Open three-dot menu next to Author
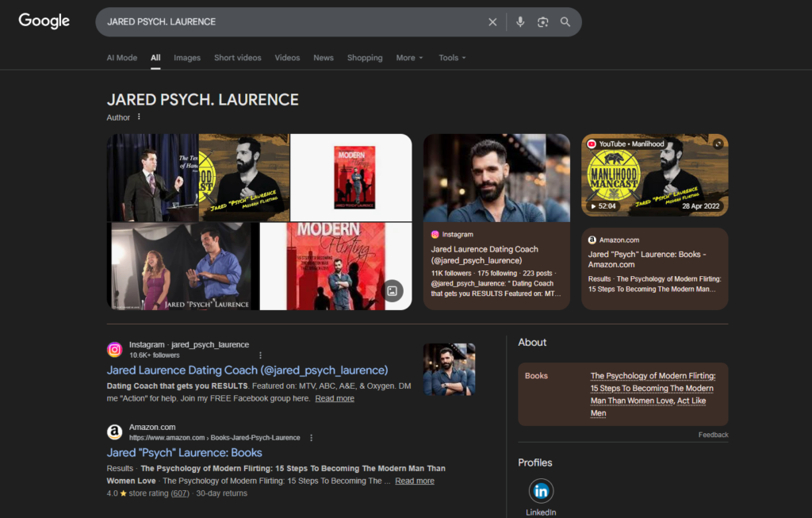 [139, 117]
